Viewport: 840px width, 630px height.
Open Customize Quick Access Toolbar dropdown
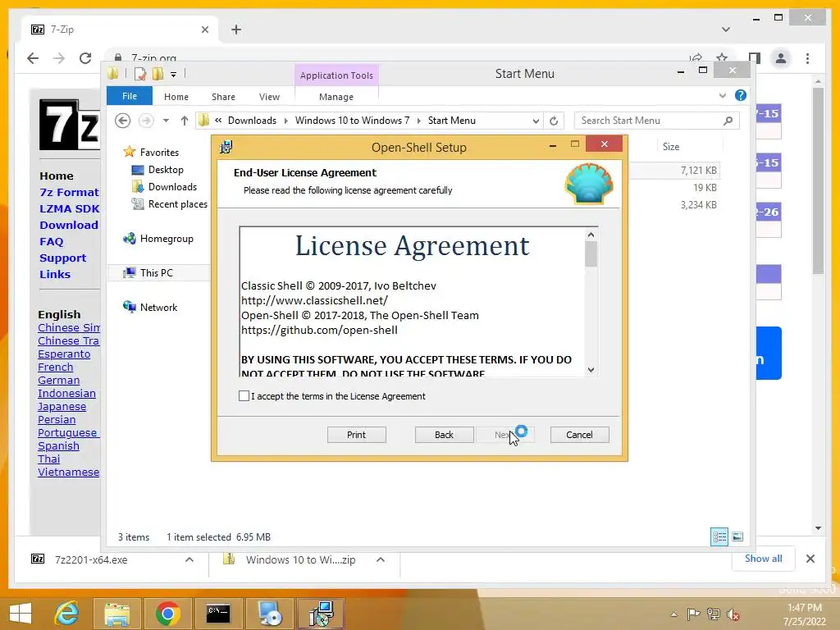tap(174, 74)
